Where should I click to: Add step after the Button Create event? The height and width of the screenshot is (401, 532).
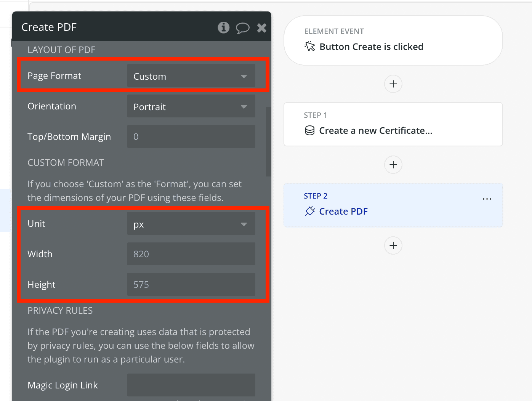click(393, 84)
